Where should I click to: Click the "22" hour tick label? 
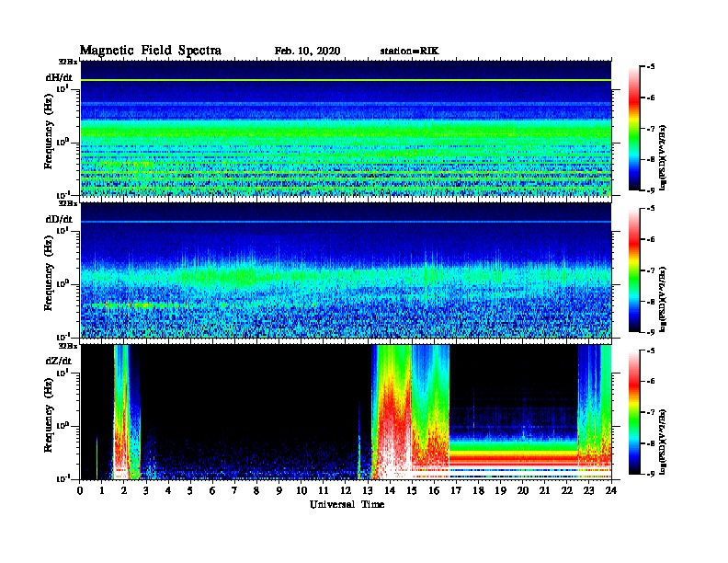point(567,490)
